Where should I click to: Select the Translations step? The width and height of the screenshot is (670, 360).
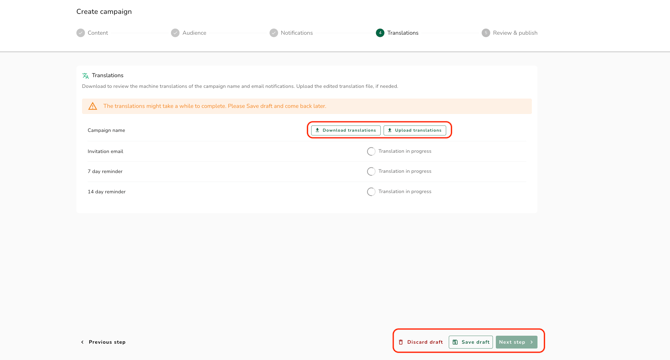[397, 33]
